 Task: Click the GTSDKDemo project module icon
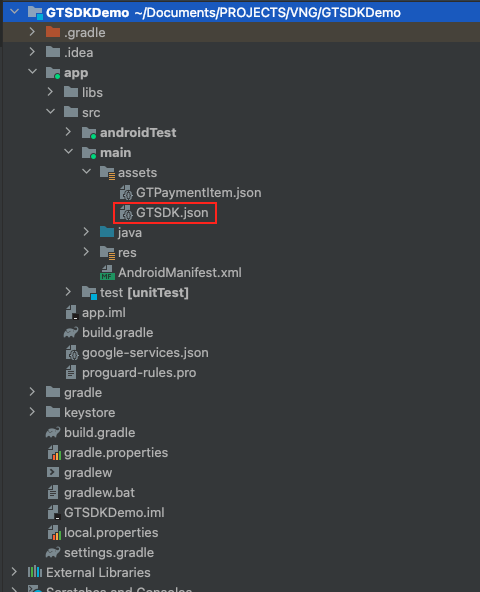(35, 13)
